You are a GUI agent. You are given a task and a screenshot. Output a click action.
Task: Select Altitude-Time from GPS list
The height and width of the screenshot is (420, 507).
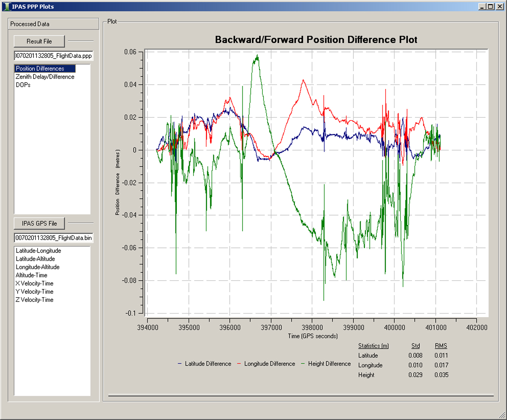31,275
